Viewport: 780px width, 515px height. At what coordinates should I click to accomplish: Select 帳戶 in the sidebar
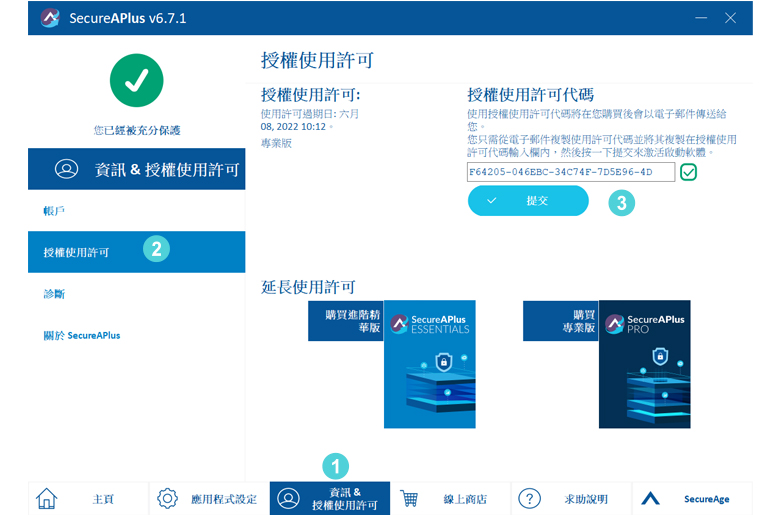point(136,210)
